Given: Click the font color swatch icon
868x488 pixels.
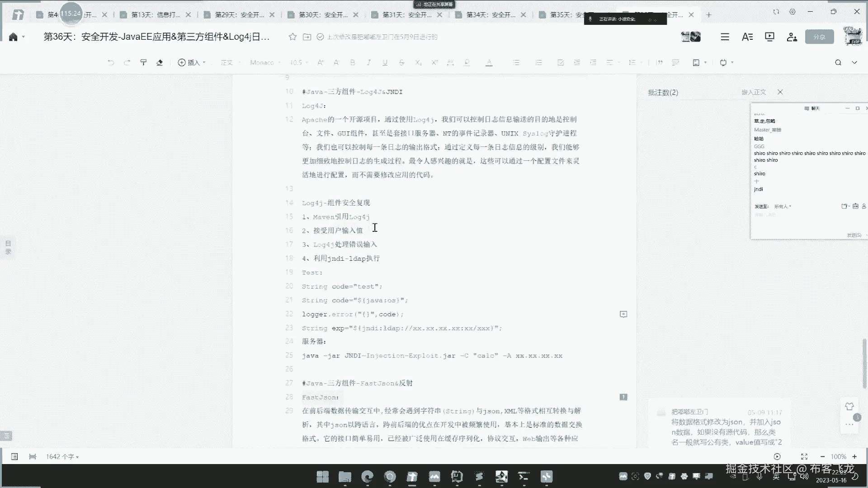Looking at the screenshot, I should click(x=489, y=62).
